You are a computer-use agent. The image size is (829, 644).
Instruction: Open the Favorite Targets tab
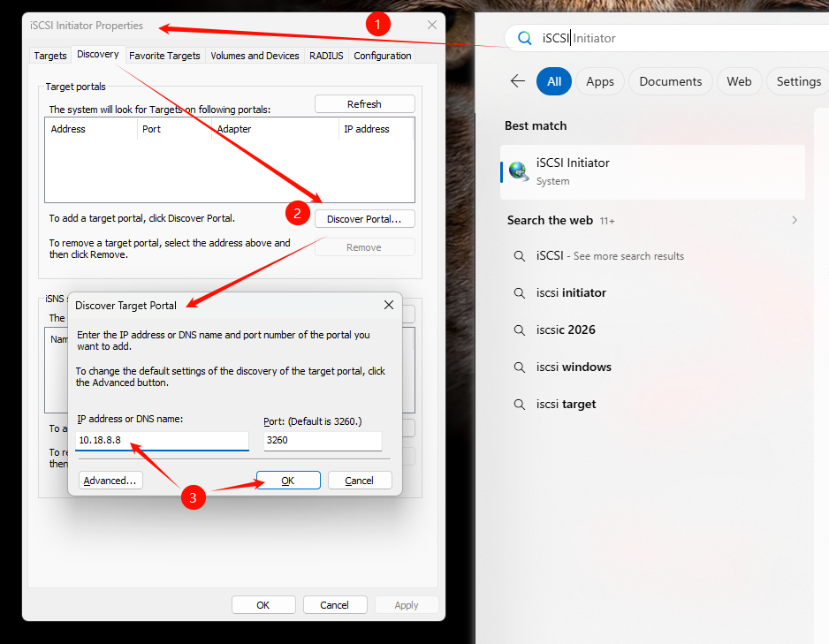[x=164, y=56]
